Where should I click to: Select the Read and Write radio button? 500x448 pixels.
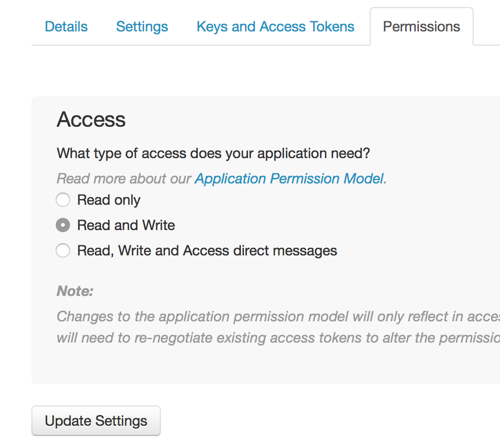(x=63, y=225)
